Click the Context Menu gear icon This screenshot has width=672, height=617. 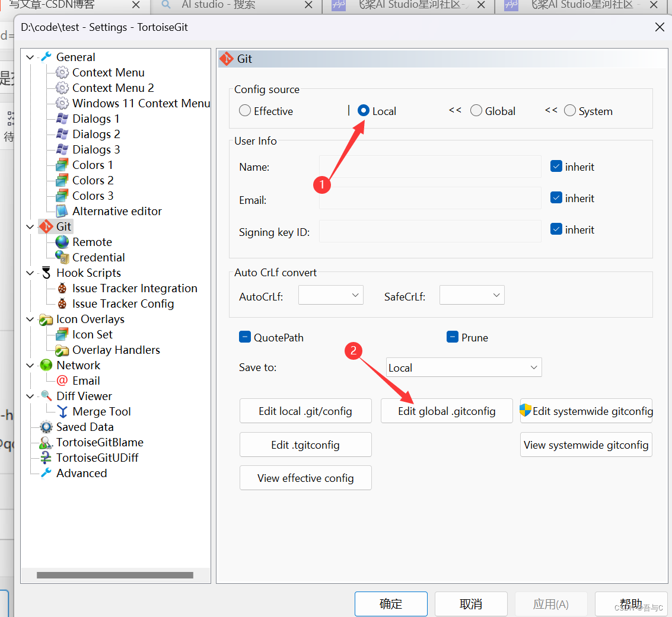[x=62, y=72]
